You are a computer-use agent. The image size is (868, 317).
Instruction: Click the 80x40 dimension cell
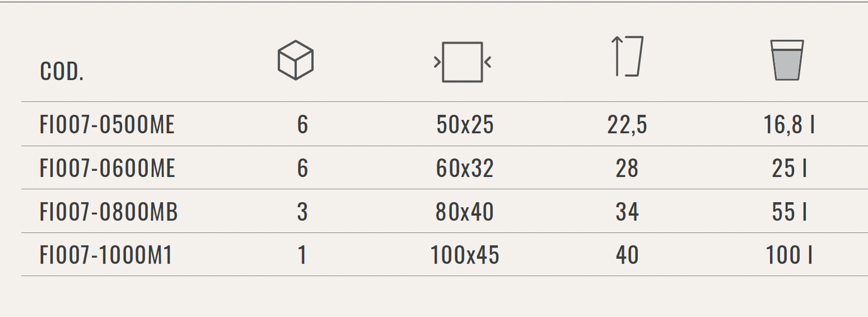coord(465,212)
